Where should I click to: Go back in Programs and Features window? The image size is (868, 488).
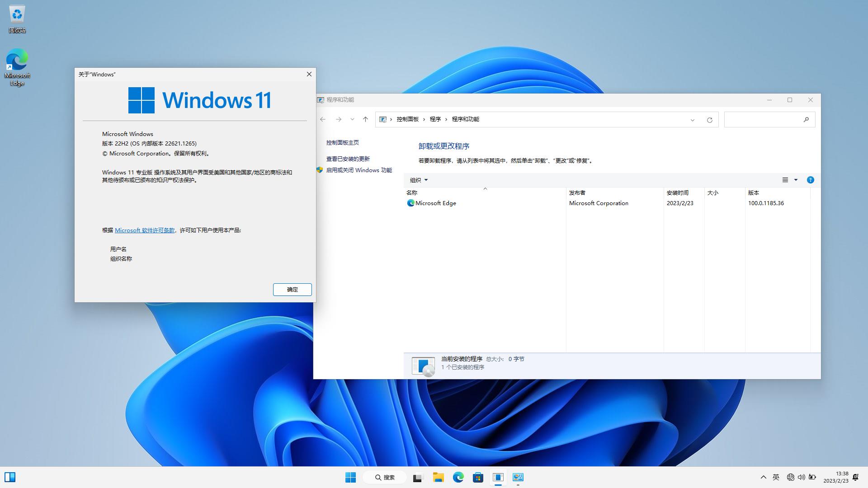(323, 119)
